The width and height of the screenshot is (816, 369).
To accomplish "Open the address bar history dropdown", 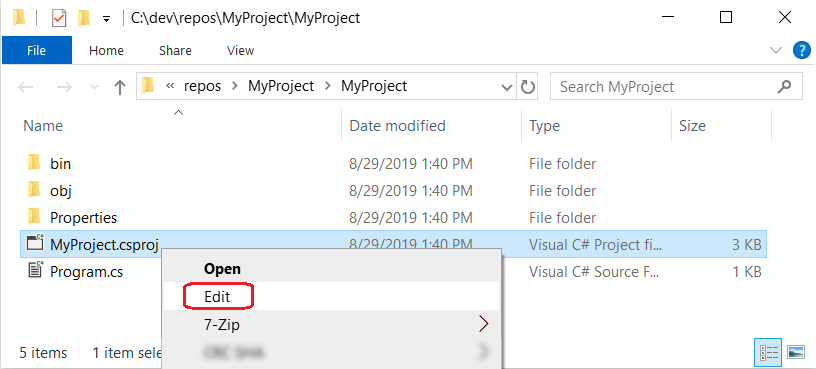I will coord(507,87).
